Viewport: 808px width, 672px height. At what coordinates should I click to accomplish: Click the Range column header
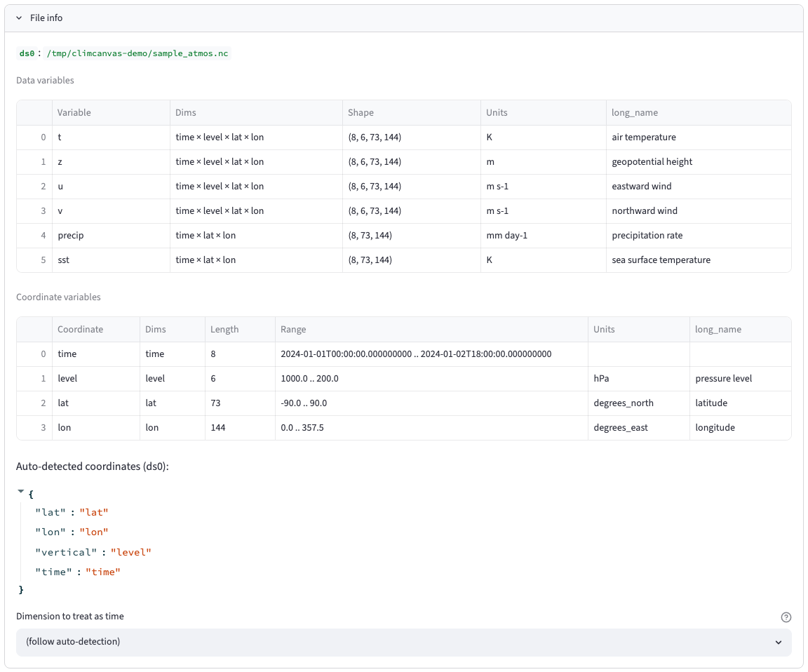coord(431,330)
